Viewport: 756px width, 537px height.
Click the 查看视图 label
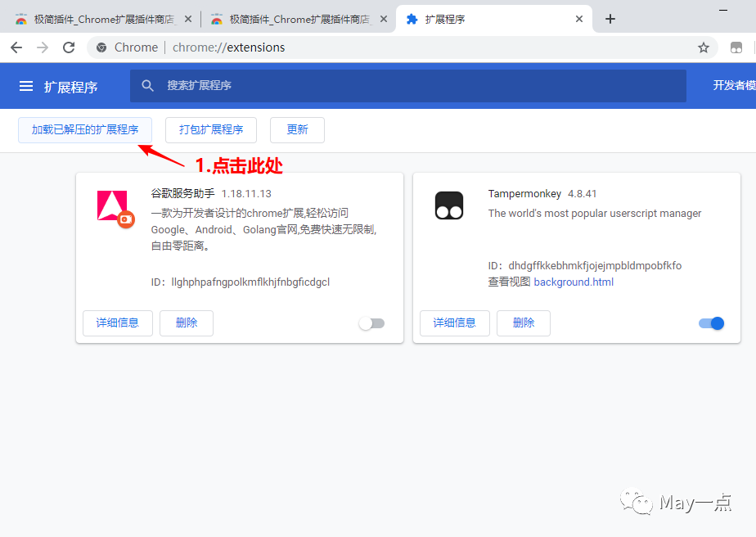pos(509,282)
